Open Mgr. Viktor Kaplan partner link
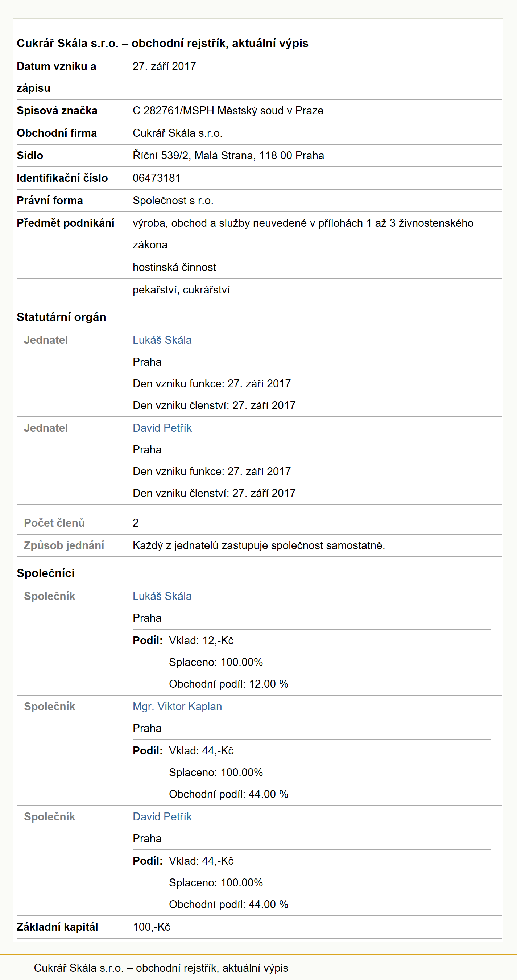This screenshot has height=980, width=517. (177, 707)
